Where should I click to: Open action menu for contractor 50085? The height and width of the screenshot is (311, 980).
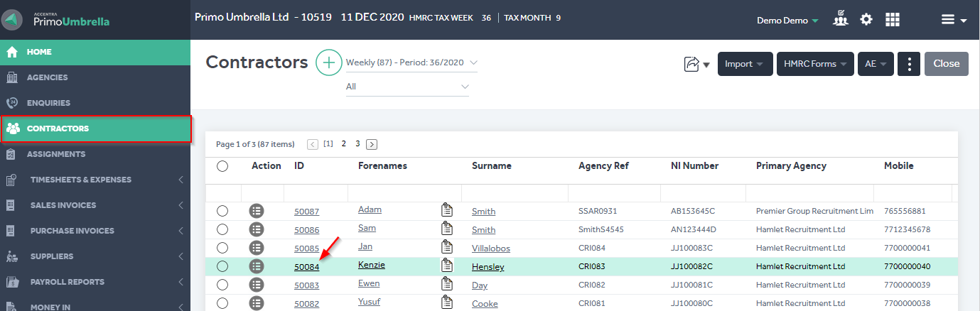(x=257, y=248)
